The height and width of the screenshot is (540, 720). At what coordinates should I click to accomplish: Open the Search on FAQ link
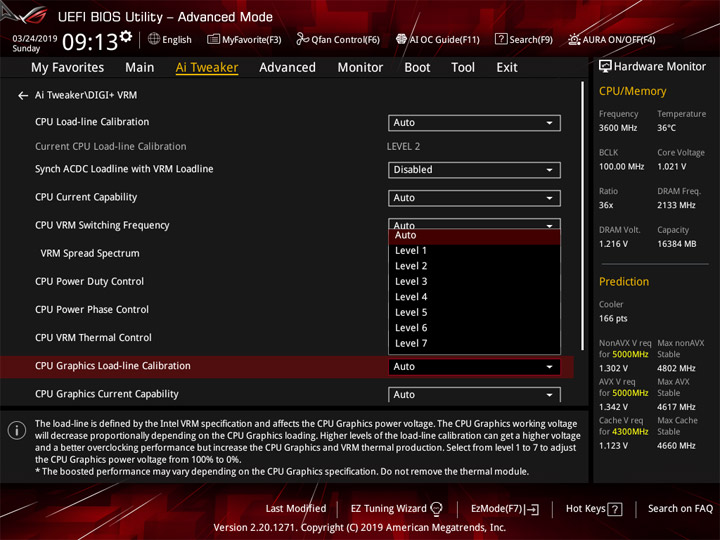(x=680, y=509)
